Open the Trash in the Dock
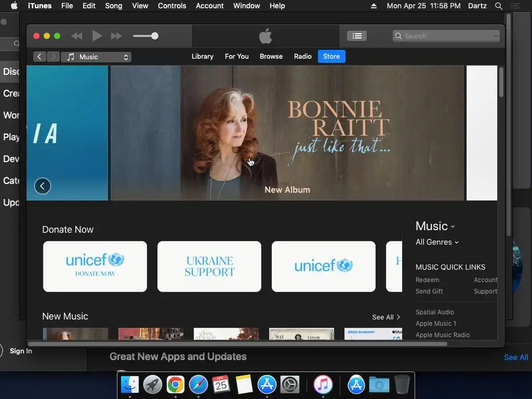The width and height of the screenshot is (532, 399). coord(402,384)
